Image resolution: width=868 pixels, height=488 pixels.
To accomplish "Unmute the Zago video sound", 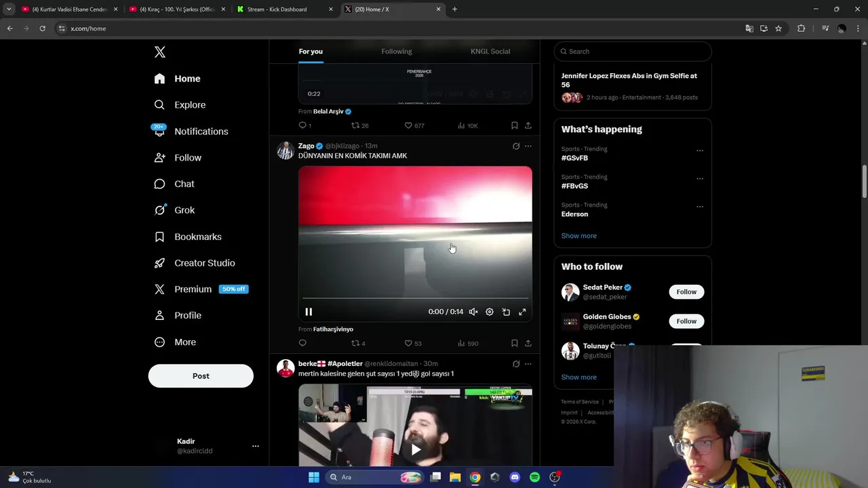I will 473,312.
